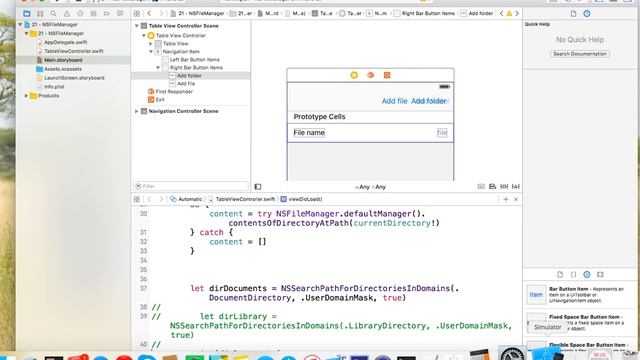Select the File name label in prototype cell
640x360 pixels.
[309, 133]
